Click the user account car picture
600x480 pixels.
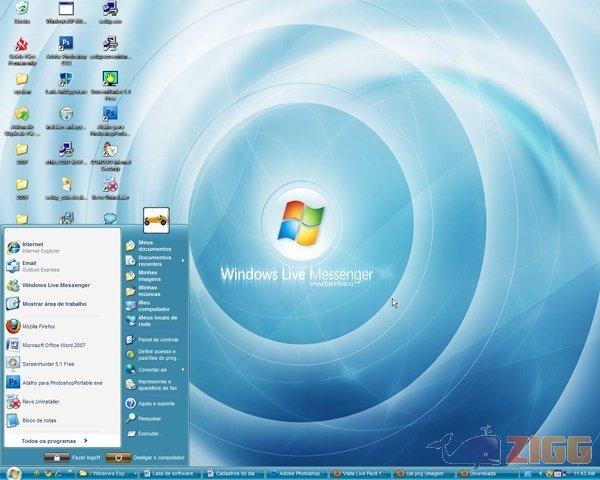(x=156, y=220)
